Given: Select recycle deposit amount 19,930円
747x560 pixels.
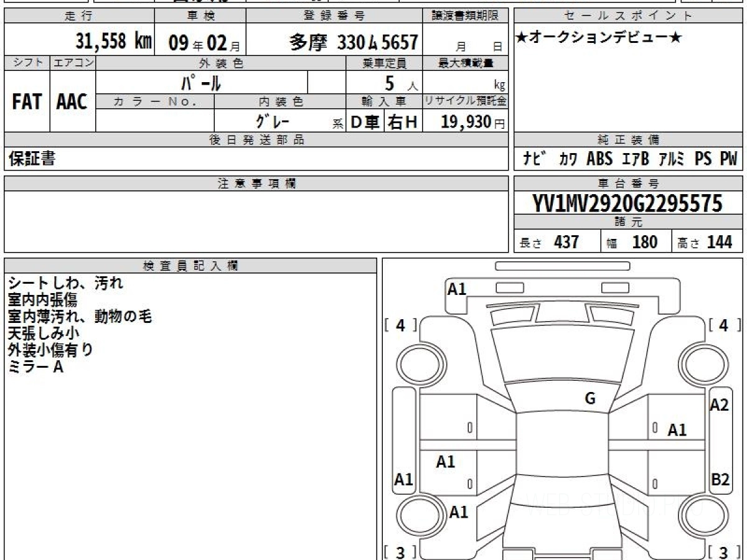Looking at the screenshot, I should click(472, 122).
